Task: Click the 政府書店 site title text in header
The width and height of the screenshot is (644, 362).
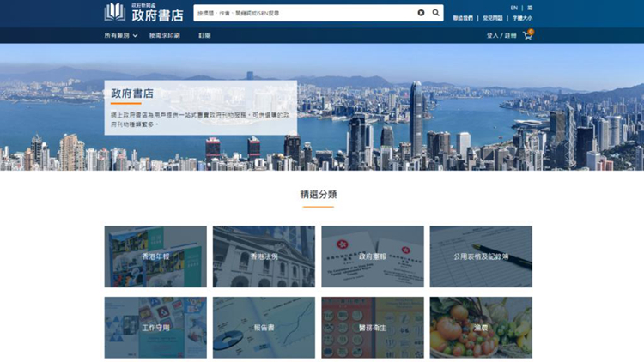Action: 158,15
